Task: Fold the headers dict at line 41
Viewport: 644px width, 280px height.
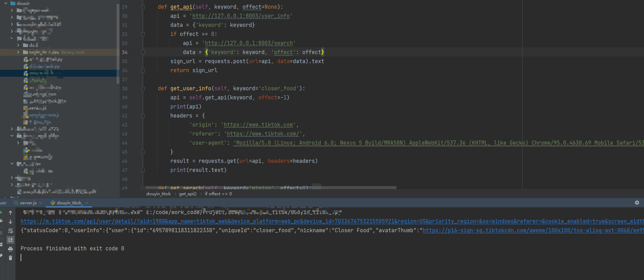Action: (x=143, y=116)
